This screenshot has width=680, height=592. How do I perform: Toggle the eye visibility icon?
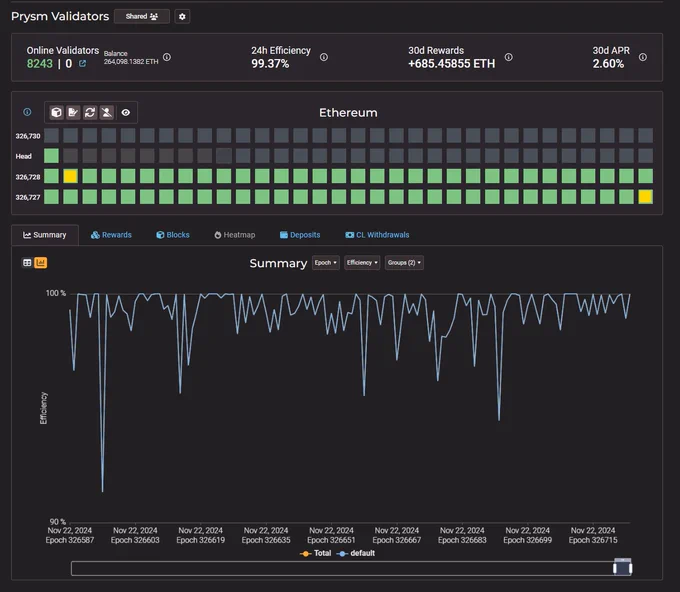[x=126, y=113]
